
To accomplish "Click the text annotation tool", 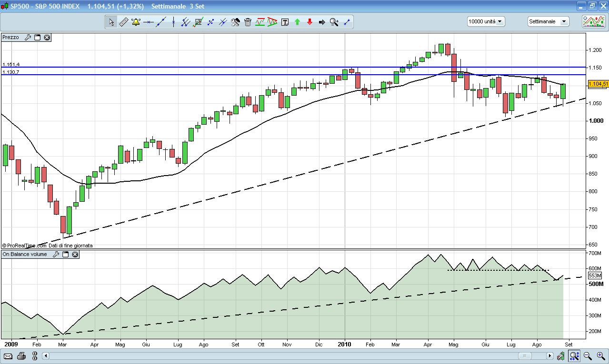I will tap(285, 22).
